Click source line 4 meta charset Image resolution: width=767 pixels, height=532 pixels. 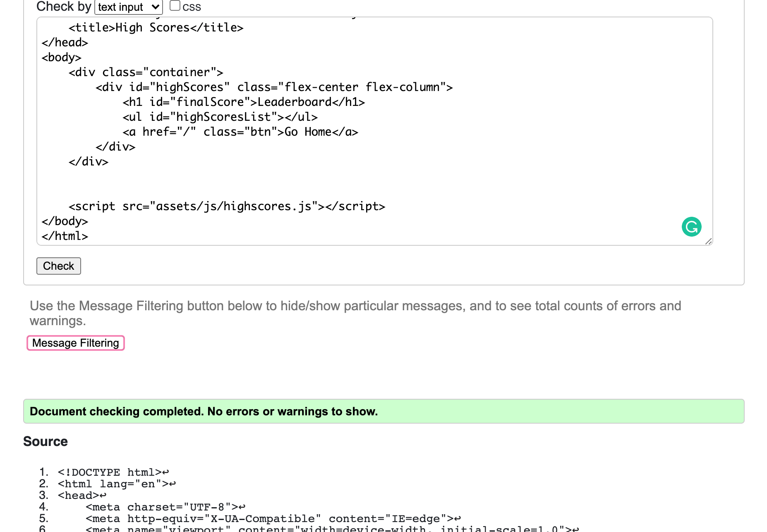pyautogui.click(x=165, y=507)
